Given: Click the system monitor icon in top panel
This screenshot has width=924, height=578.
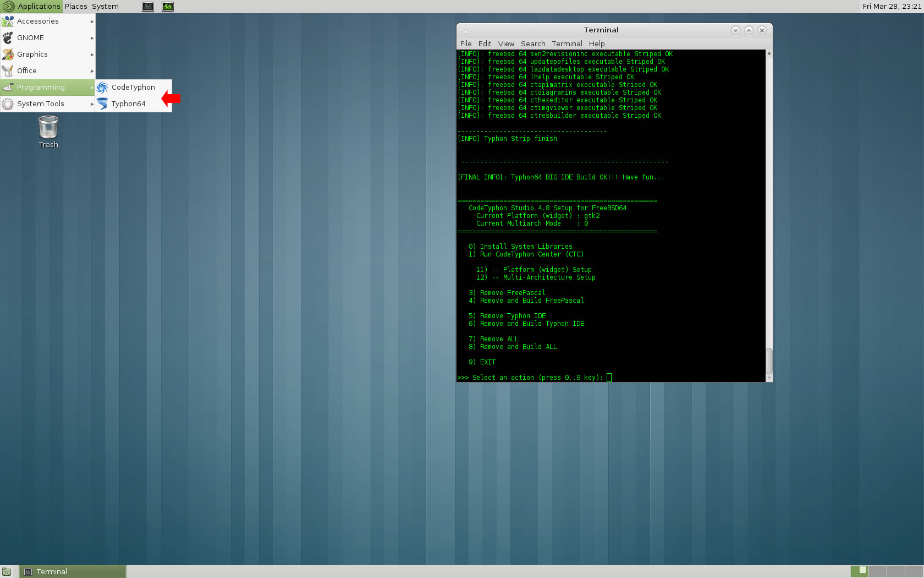Looking at the screenshot, I should click(x=168, y=7).
